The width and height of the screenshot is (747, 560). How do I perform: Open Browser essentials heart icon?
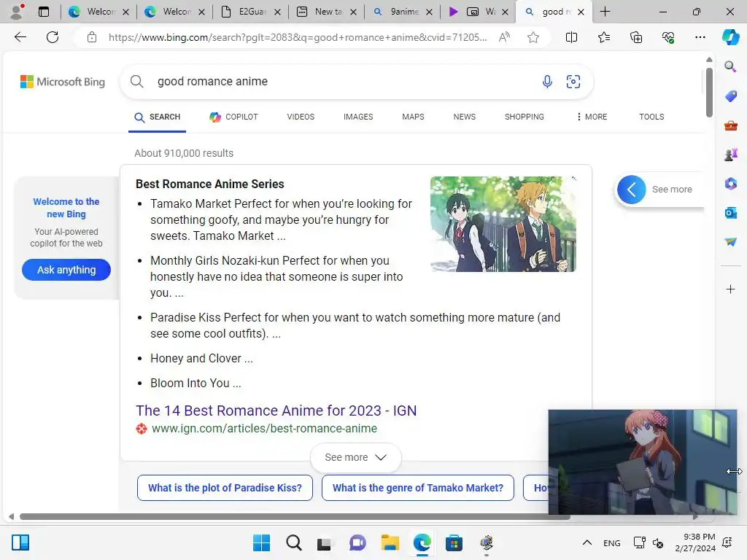click(668, 37)
